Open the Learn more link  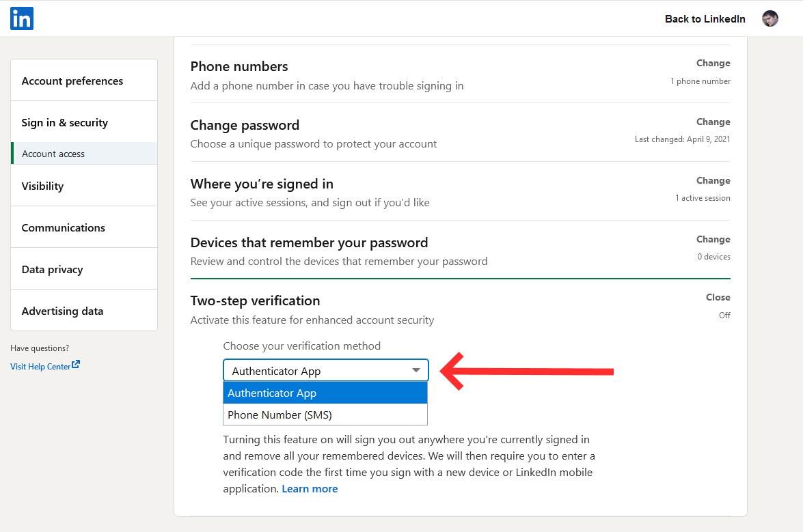point(310,488)
